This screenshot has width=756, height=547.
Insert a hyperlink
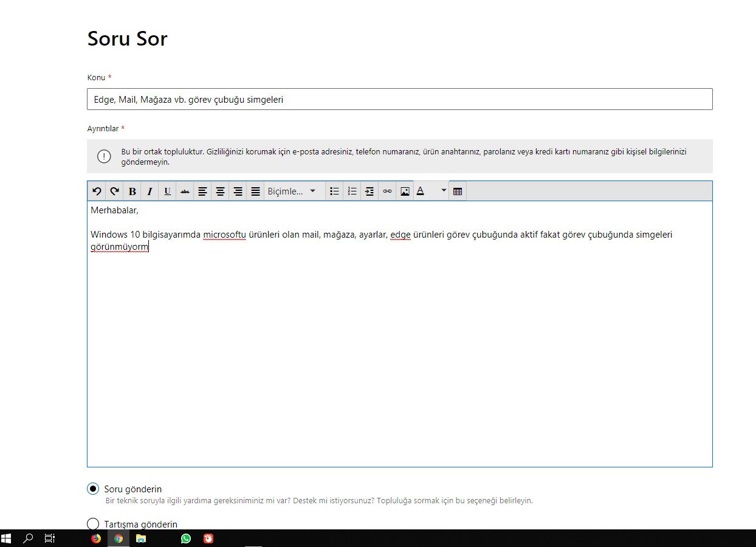click(x=387, y=191)
